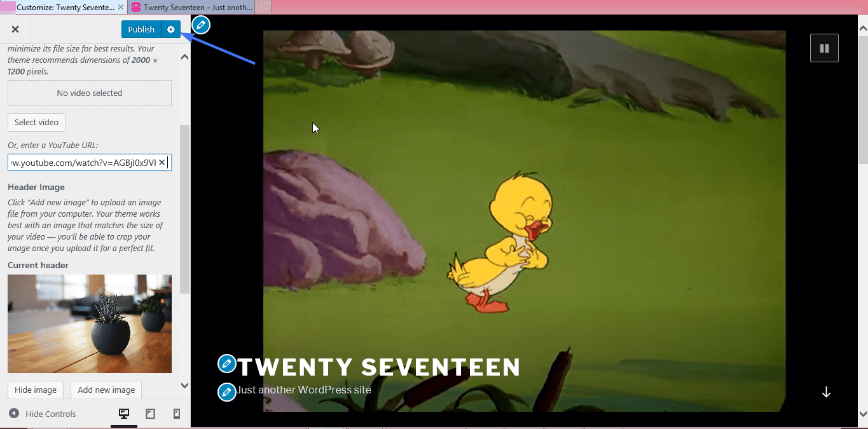Pause the header video
The height and width of the screenshot is (429, 868).
coord(824,48)
